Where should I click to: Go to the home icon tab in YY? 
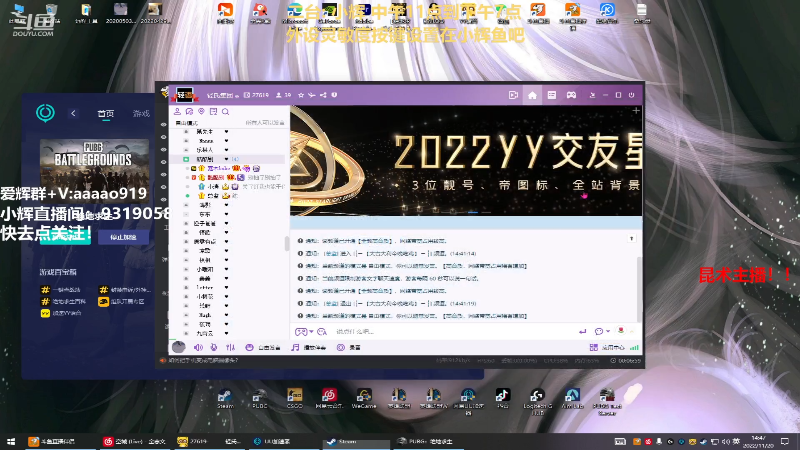point(532,95)
